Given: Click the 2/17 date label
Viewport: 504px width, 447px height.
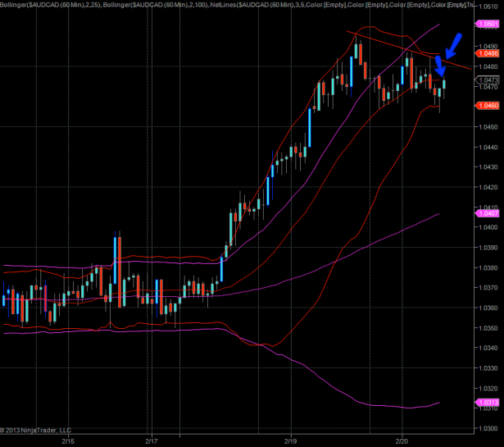Looking at the screenshot, I should (x=151, y=439).
